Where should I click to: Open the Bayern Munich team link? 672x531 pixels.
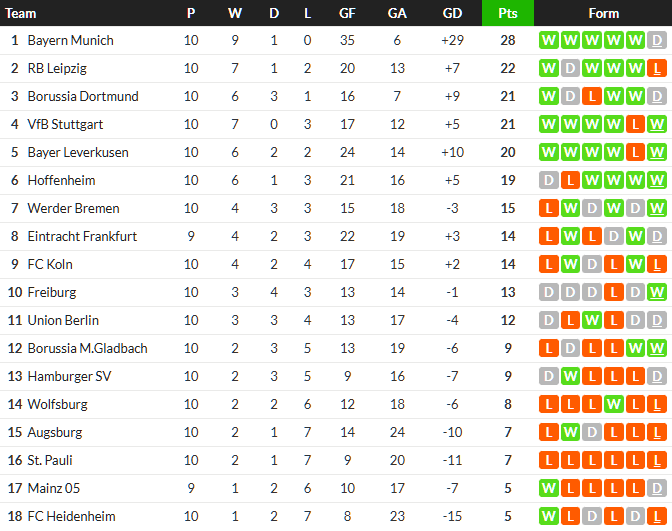click(x=70, y=40)
